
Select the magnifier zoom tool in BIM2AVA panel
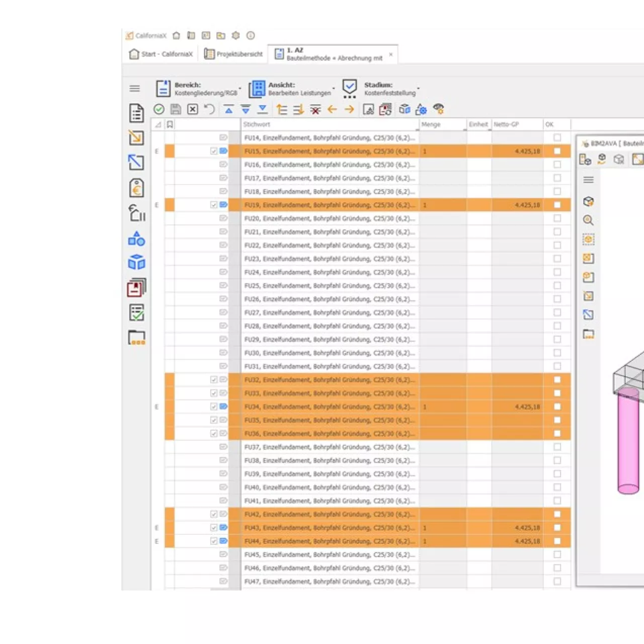click(588, 220)
